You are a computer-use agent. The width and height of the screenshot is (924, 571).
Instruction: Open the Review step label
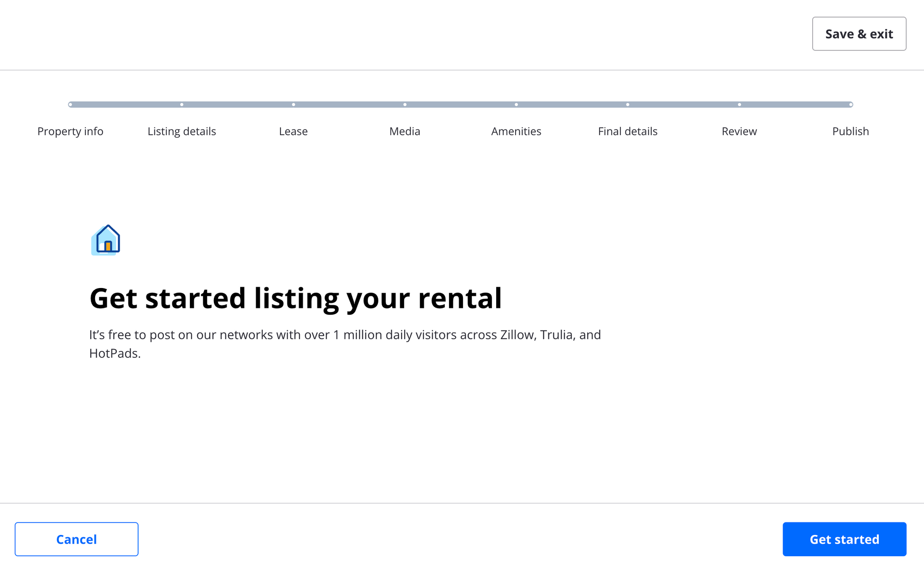tap(739, 131)
